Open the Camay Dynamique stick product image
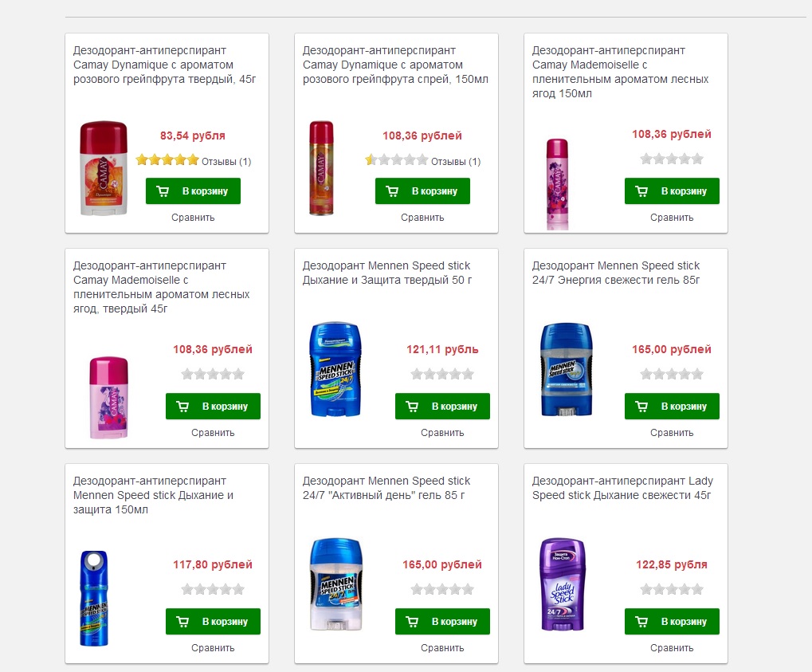The height and width of the screenshot is (672, 812). tap(104, 168)
